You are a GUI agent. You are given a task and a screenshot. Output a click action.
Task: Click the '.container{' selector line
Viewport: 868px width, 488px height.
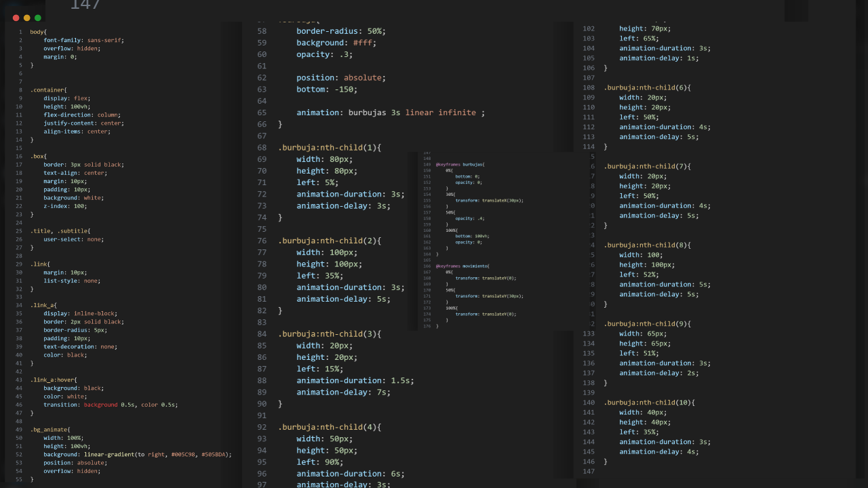(x=48, y=89)
